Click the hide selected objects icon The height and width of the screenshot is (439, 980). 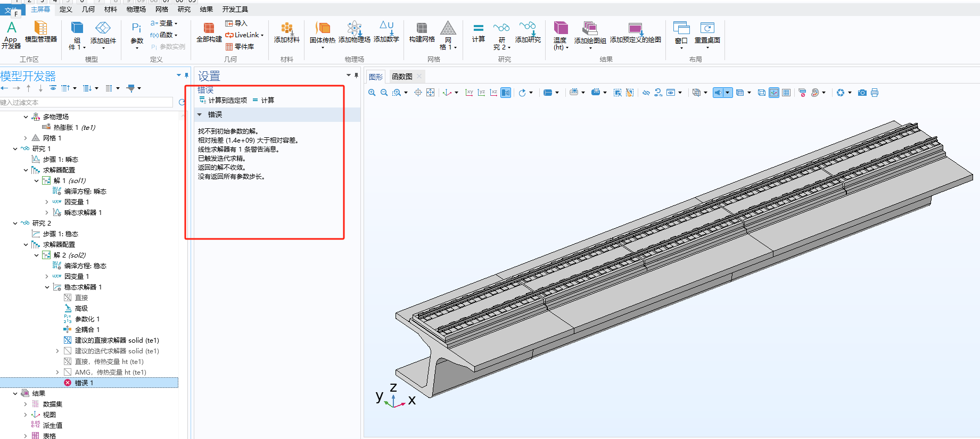tap(646, 93)
